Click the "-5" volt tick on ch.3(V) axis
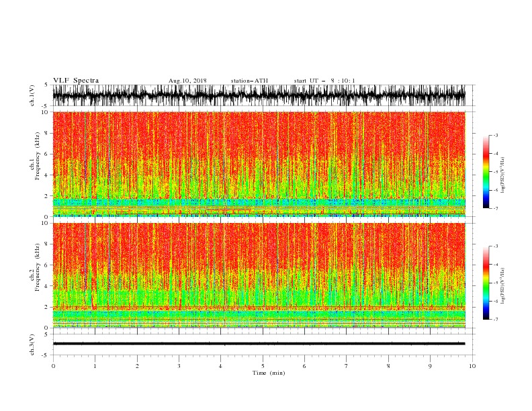This screenshot has height=411, width=532. 46,355
